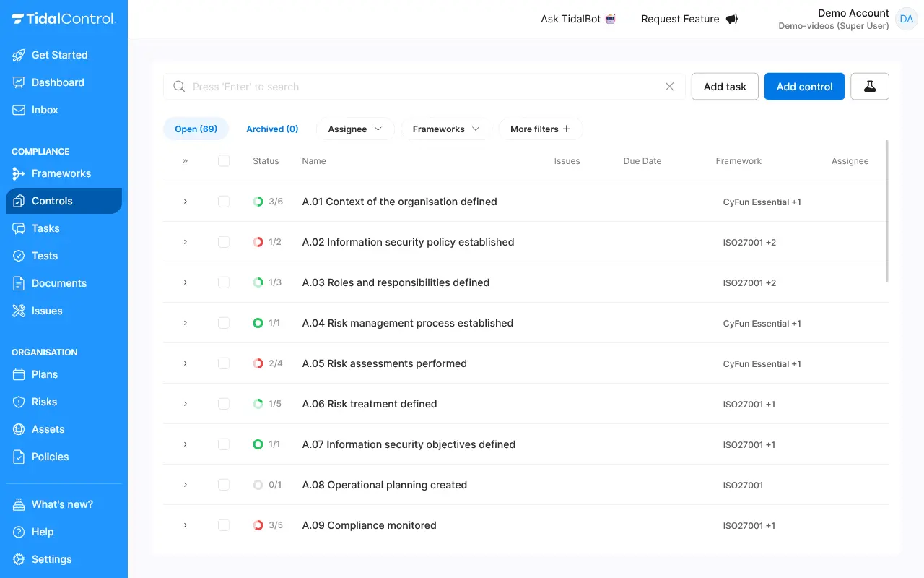Screen dimensions: 924x578
Task: Go to Controls in sidebar
Action: (x=64, y=201)
